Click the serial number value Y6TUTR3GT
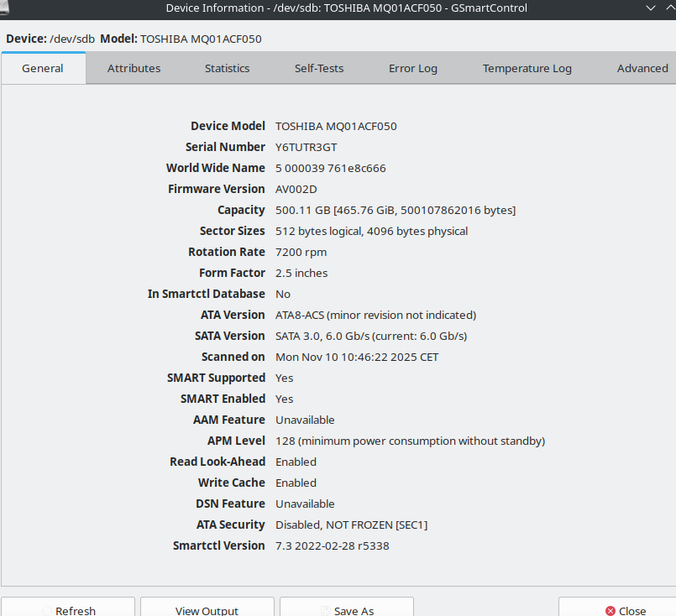Image resolution: width=676 pixels, height=616 pixels. coord(306,147)
